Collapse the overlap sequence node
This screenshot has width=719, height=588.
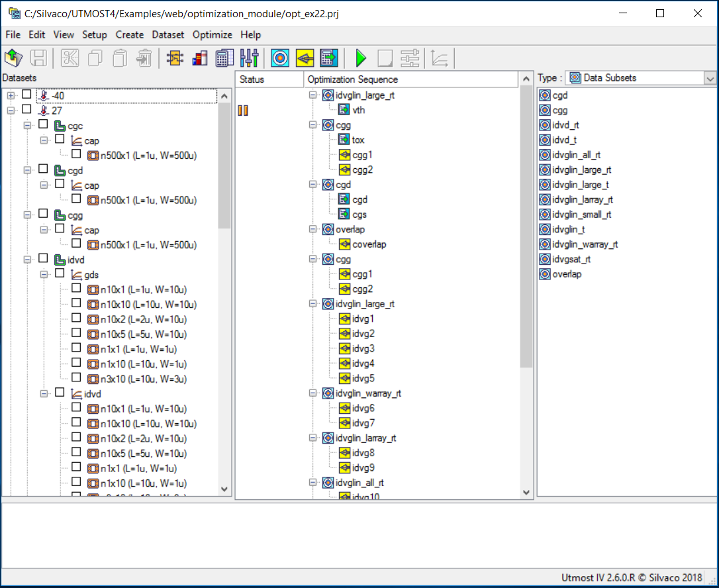pos(312,229)
